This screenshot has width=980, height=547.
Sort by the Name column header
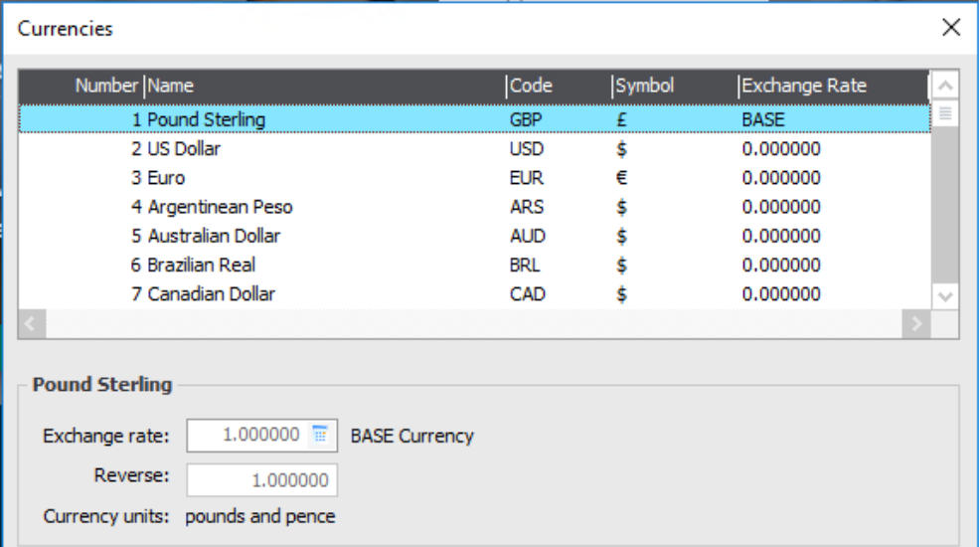click(325, 86)
